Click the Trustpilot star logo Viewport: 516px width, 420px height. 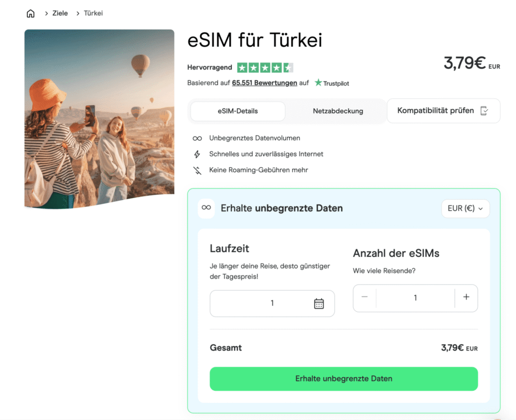pos(317,83)
